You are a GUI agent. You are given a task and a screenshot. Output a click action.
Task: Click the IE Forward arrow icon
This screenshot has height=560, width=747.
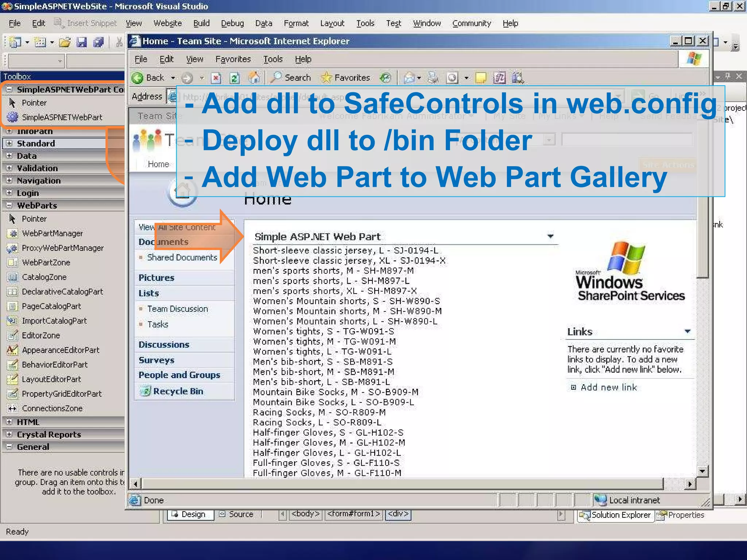pyautogui.click(x=187, y=78)
